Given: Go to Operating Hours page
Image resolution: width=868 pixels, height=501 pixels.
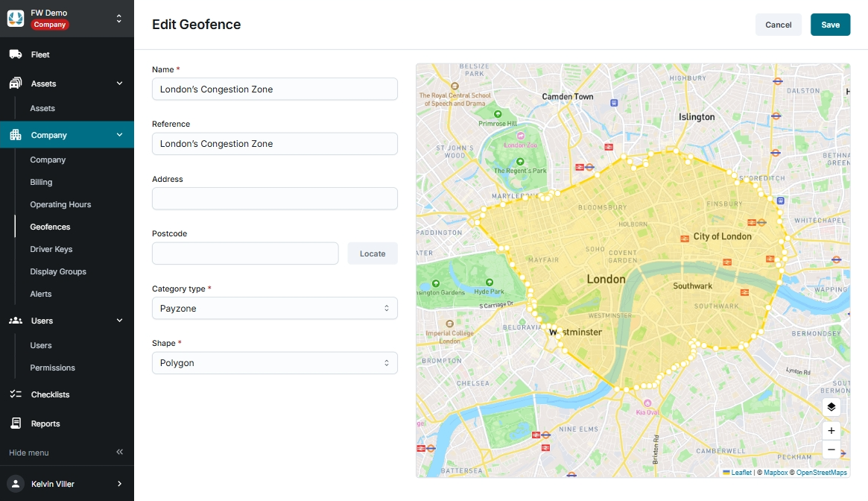Looking at the screenshot, I should coord(60,204).
